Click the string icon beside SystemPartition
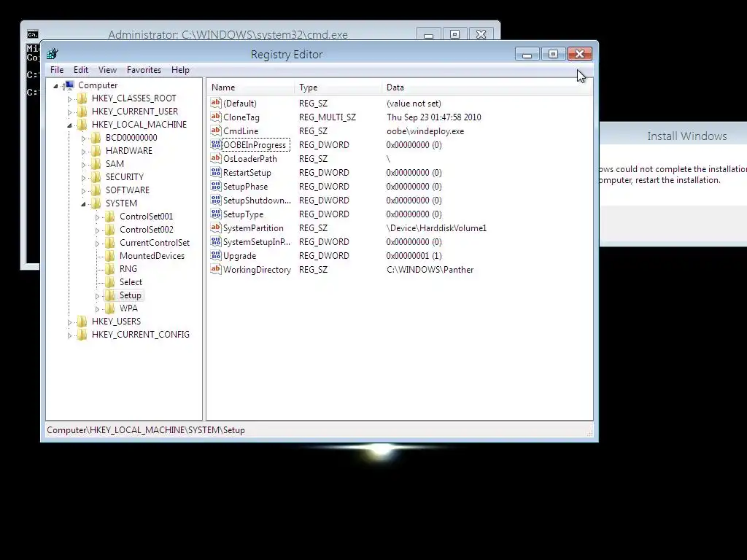This screenshot has width=747, height=560. [x=216, y=227]
